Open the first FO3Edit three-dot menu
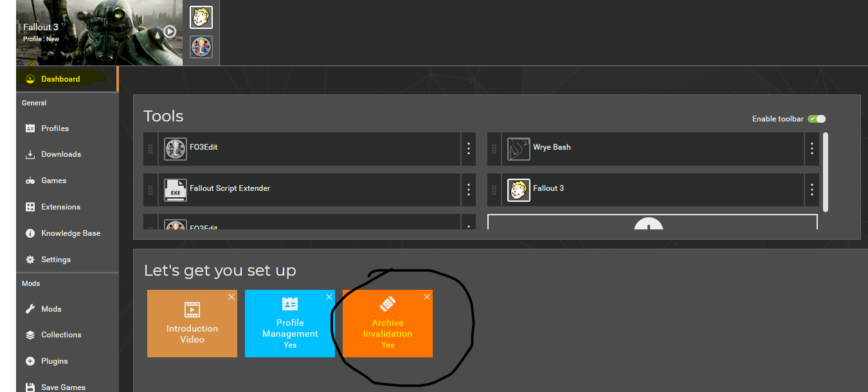Image resolution: width=868 pixels, height=392 pixels. (469, 149)
